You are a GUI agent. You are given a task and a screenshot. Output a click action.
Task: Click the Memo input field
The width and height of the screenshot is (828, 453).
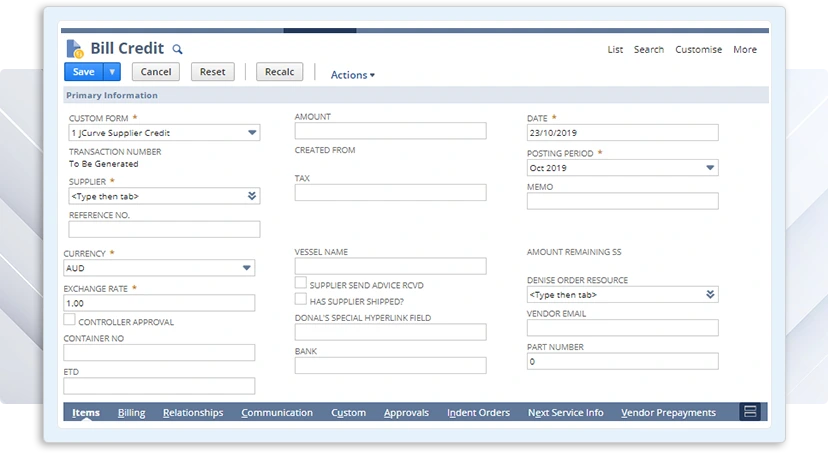pos(623,201)
